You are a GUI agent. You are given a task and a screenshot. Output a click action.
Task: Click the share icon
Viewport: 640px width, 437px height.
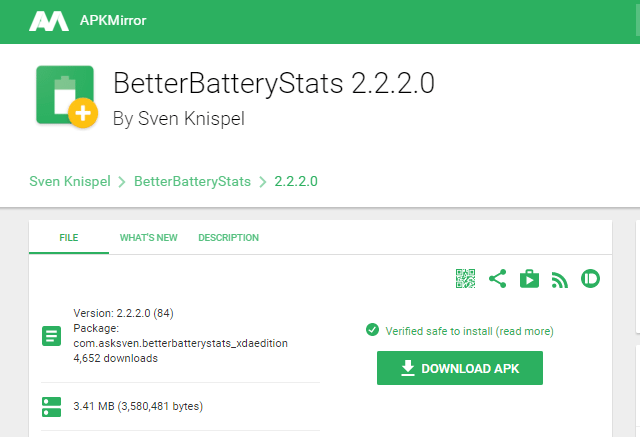click(x=498, y=279)
